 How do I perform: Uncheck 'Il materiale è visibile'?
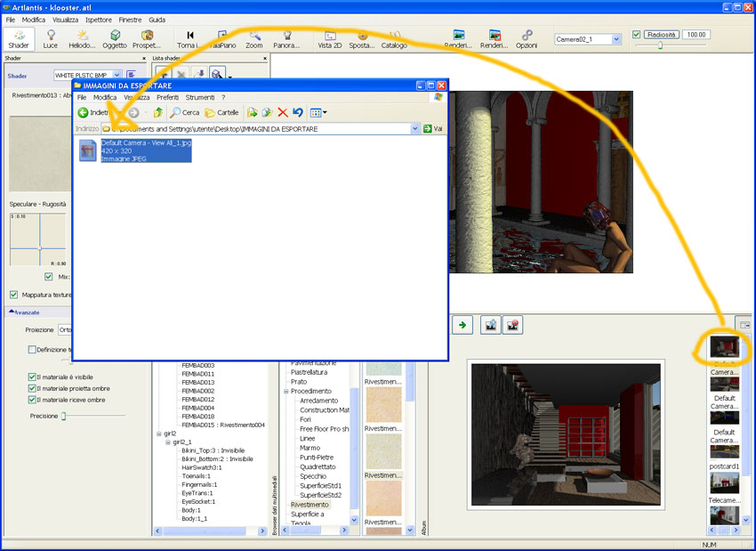click(x=33, y=377)
